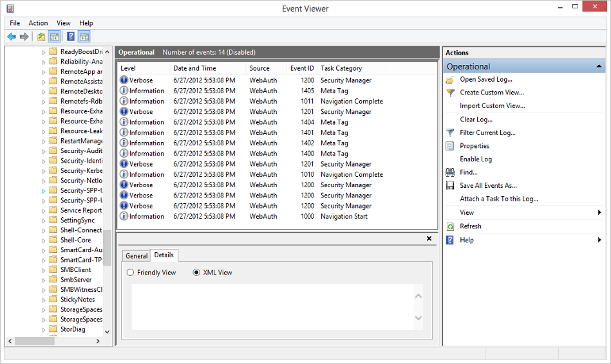Screen dimensions: 611x364
Task: Click the tree pane vertical scrollbar thumb
Action: (107, 248)
